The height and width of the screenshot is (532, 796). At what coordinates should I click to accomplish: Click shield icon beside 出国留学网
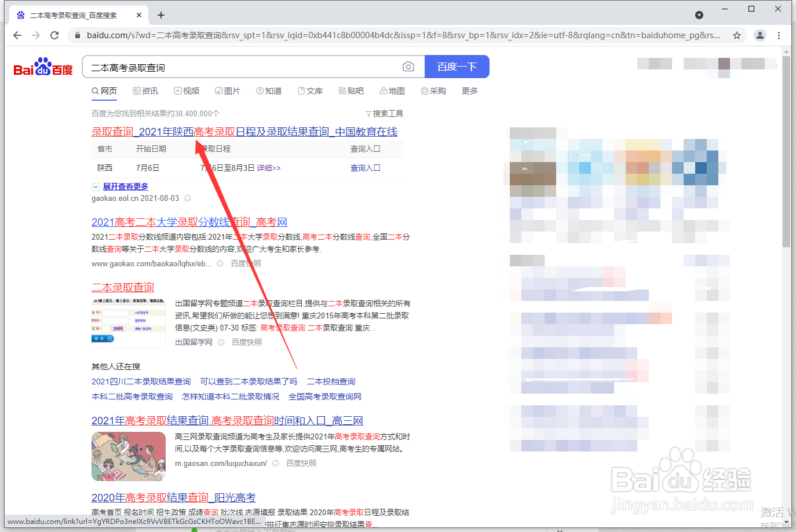tap(221, 342)
